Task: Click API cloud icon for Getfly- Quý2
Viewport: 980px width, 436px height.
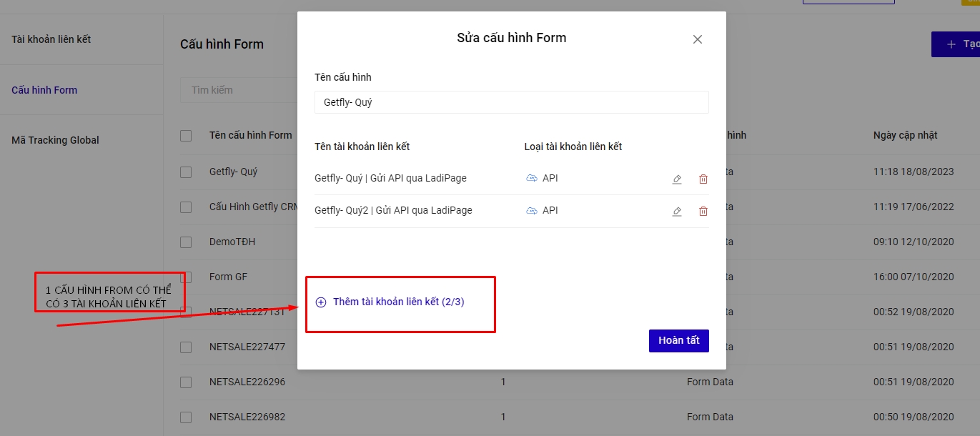Action: pyautogui.click(x=532, y=211)
